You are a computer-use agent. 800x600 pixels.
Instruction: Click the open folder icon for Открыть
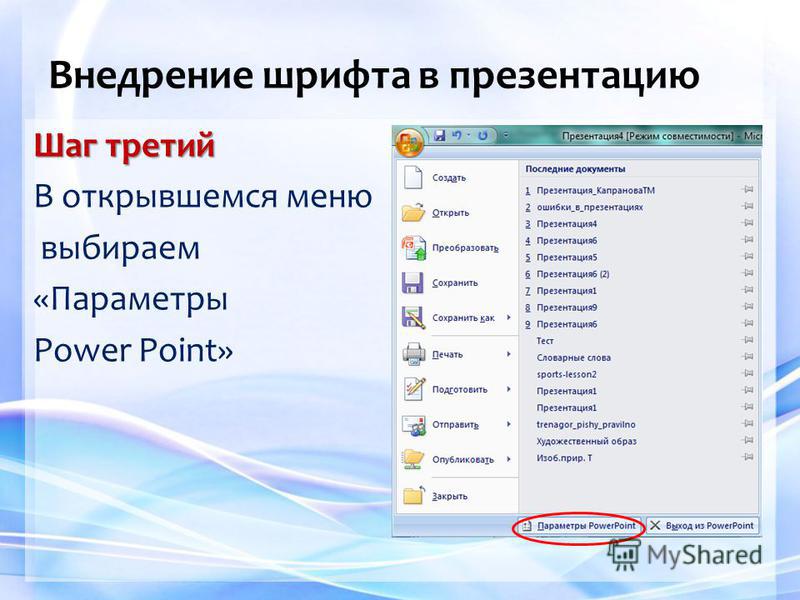(x=413, y=212)
